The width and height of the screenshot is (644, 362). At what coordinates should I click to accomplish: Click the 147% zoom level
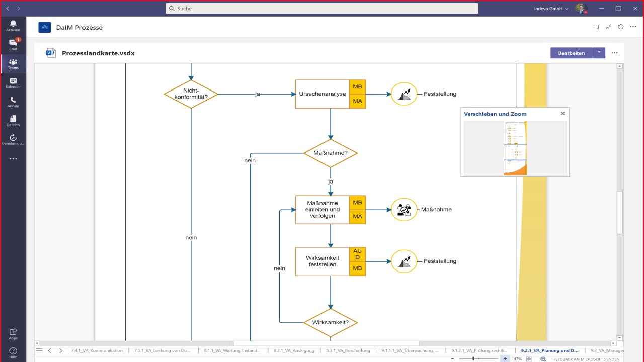pos(517,359)
